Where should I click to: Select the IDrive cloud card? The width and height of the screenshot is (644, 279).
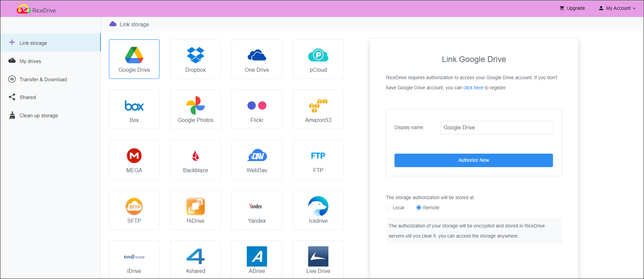pos(134,260)
